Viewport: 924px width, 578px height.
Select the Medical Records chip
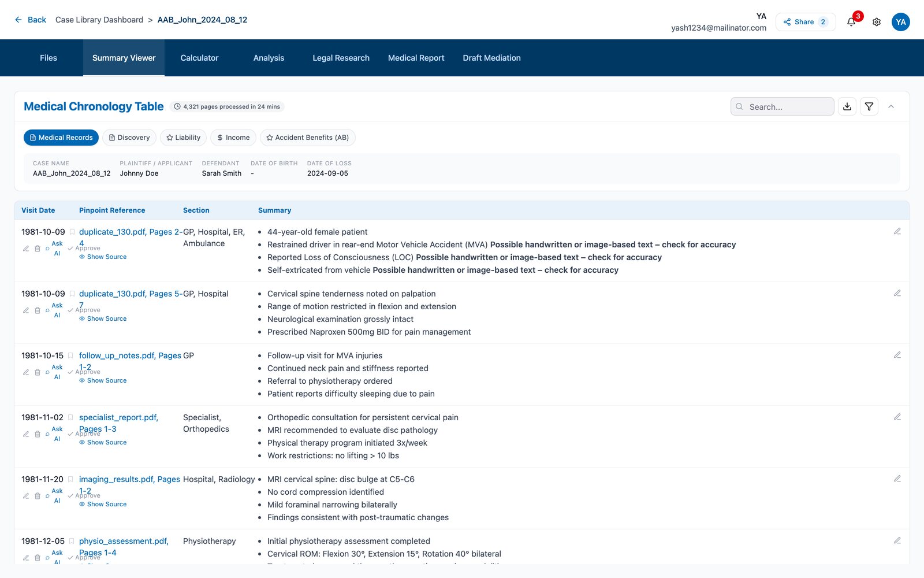pos(61,138)
